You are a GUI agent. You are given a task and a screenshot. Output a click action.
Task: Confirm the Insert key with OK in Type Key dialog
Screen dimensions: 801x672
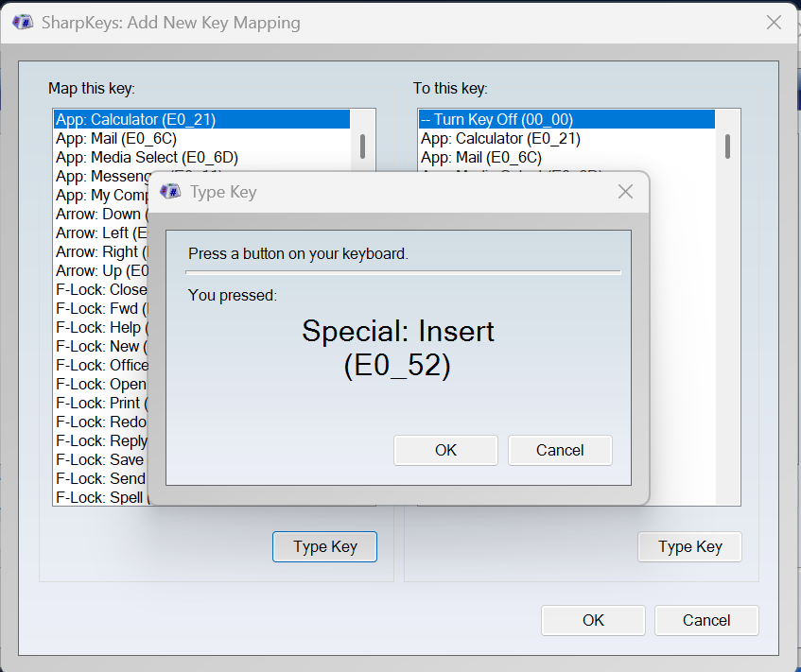click(x=445, y=450)
